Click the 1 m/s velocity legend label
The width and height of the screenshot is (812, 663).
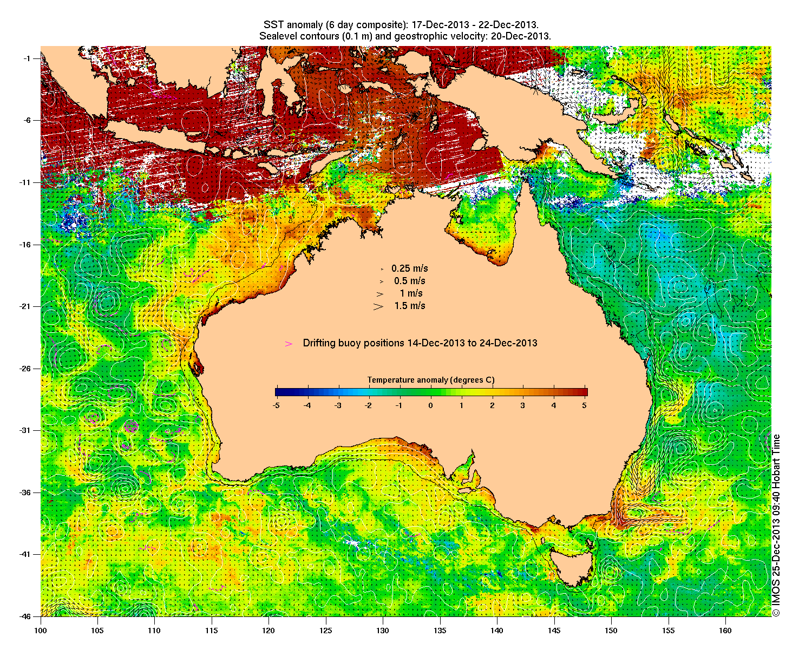411,293
